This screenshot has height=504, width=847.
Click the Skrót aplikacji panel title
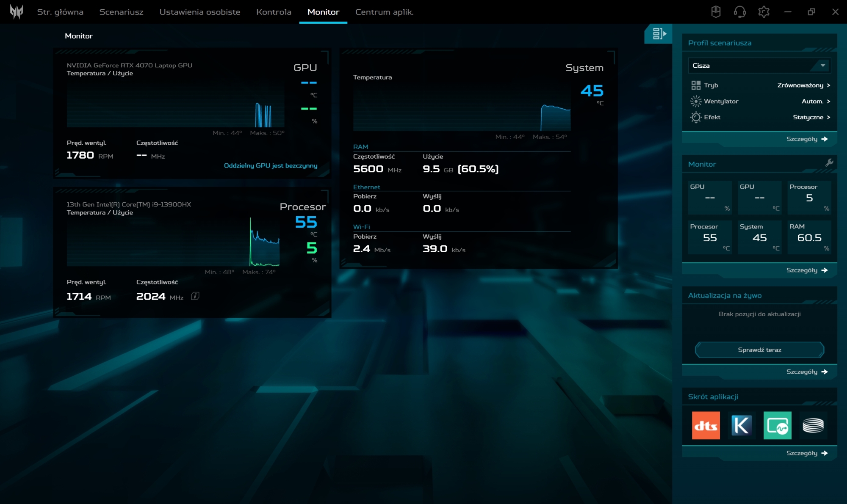point(713,397)
